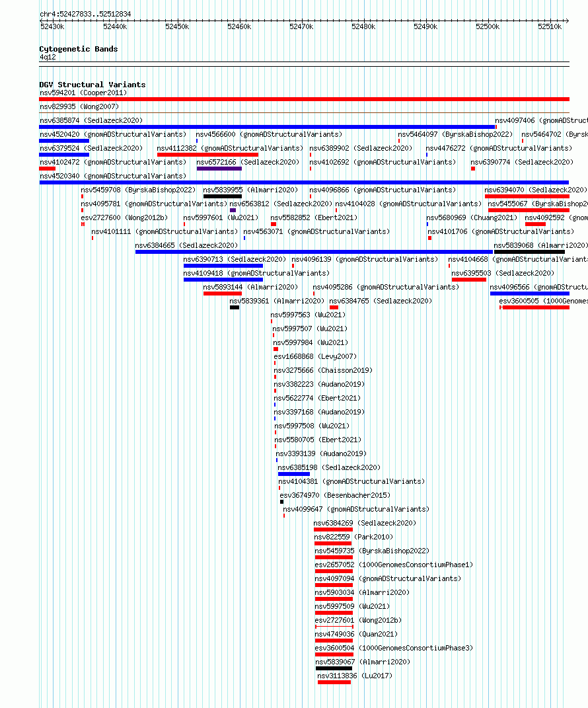Click the red bar of nsv594201
This screenshot has height=708, width=588.
304,99
